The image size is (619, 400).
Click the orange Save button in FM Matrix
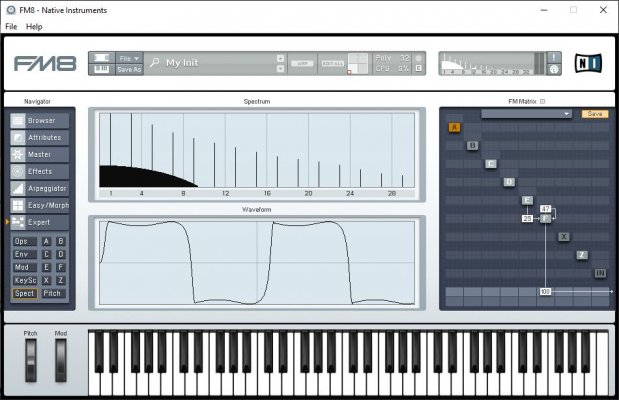pos(595,114)
